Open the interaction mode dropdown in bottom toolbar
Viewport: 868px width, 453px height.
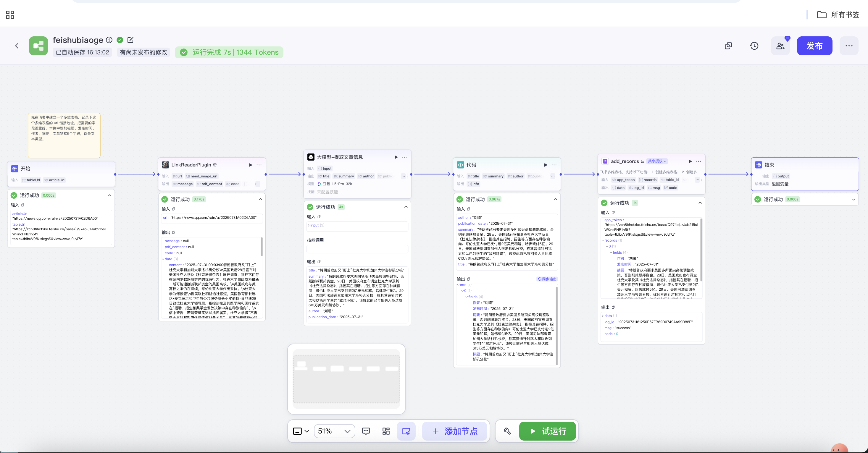(301, 431)
